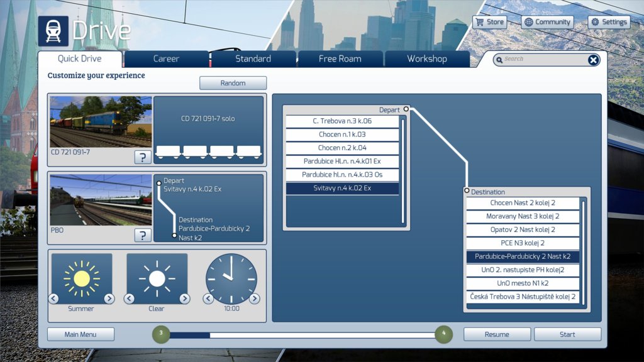Pick Pardubice Hl.n. n.4.k.03 Os departure
The width and height of the screenshot is (644, 362).
point(342,175)
